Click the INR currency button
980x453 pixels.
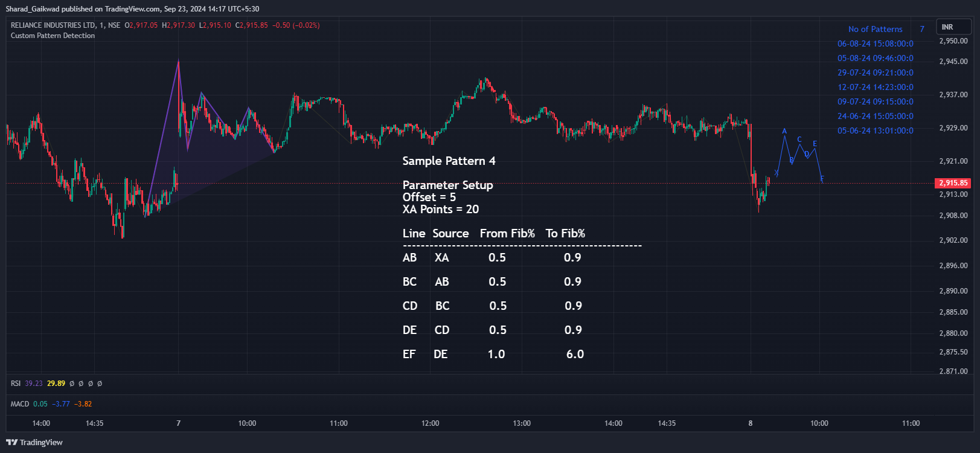[954, 27]
